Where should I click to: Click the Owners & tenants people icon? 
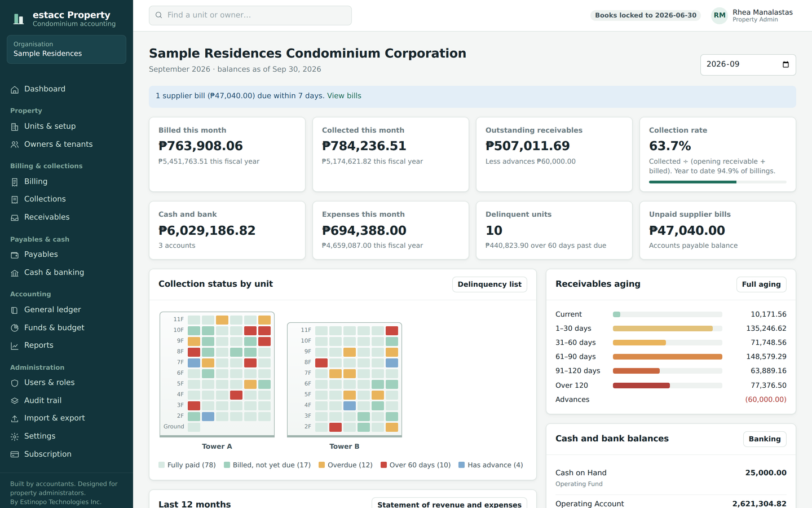[15, 145]
